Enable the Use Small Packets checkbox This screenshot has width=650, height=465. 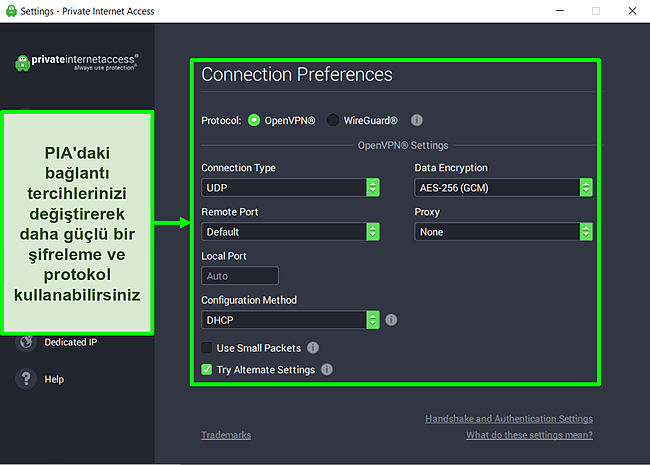[x=207, y=348]
